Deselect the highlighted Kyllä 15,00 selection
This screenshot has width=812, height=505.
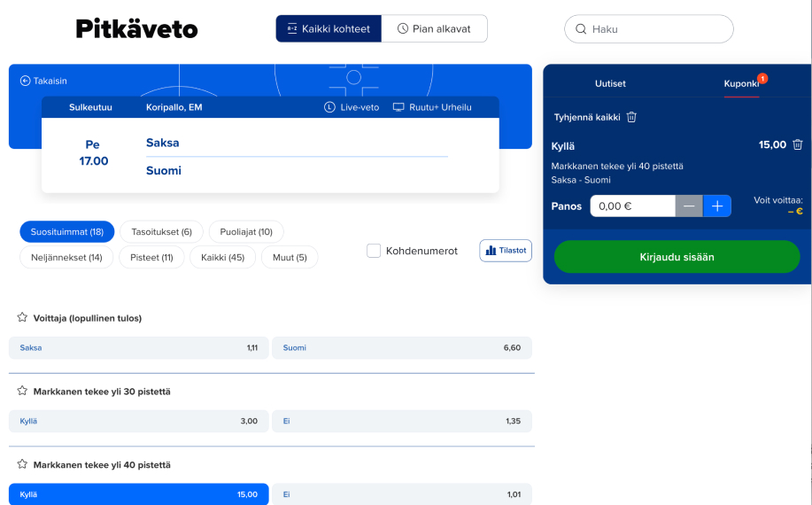138,494
